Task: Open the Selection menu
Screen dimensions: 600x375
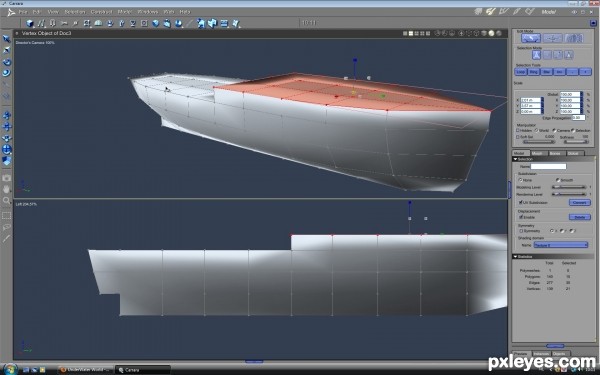Action: (x=75, y=12)
